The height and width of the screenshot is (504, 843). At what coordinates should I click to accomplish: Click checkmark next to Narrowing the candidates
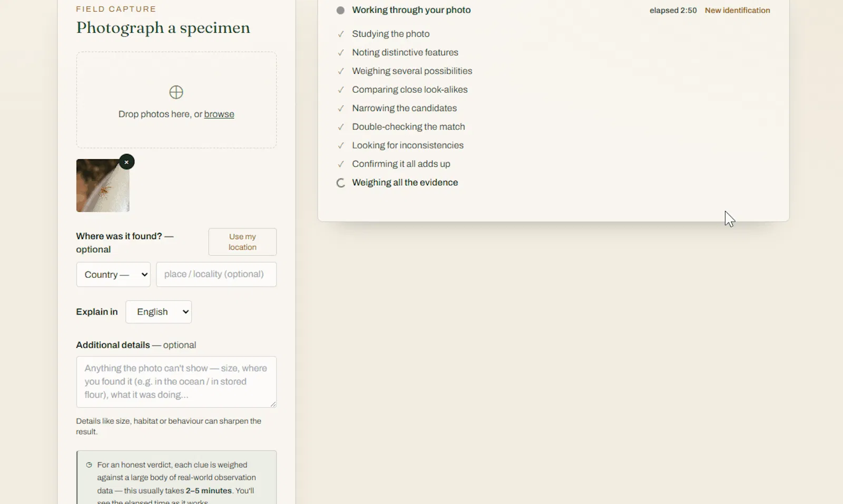pos(341,108)
